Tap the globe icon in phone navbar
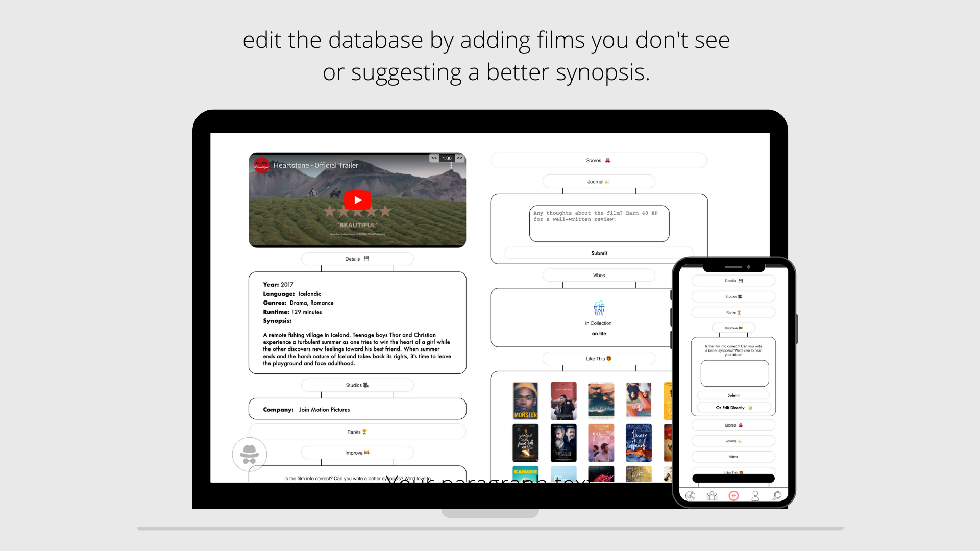This screenshot has height=551, width=980. coord(690,496)
